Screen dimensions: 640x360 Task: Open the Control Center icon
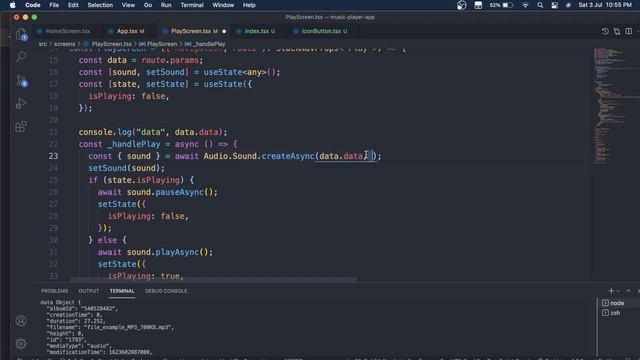pos(554,5)
